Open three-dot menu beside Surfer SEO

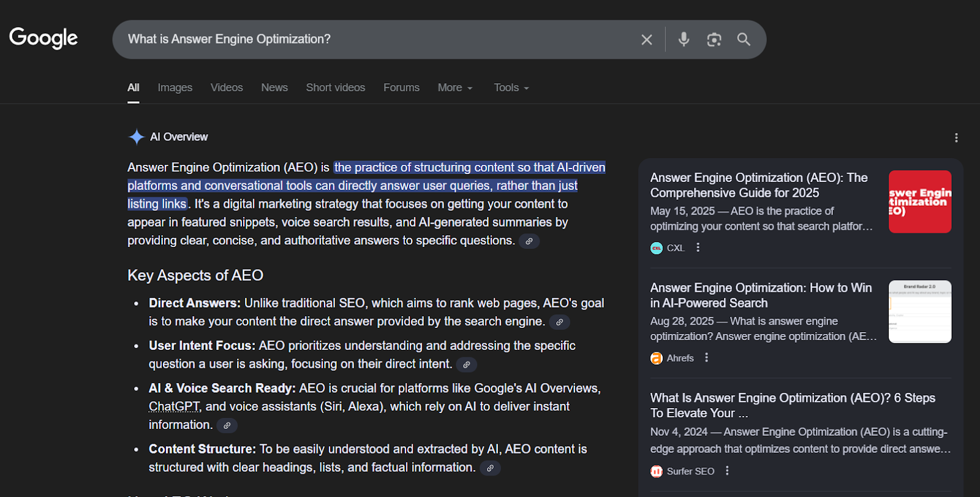727,471
